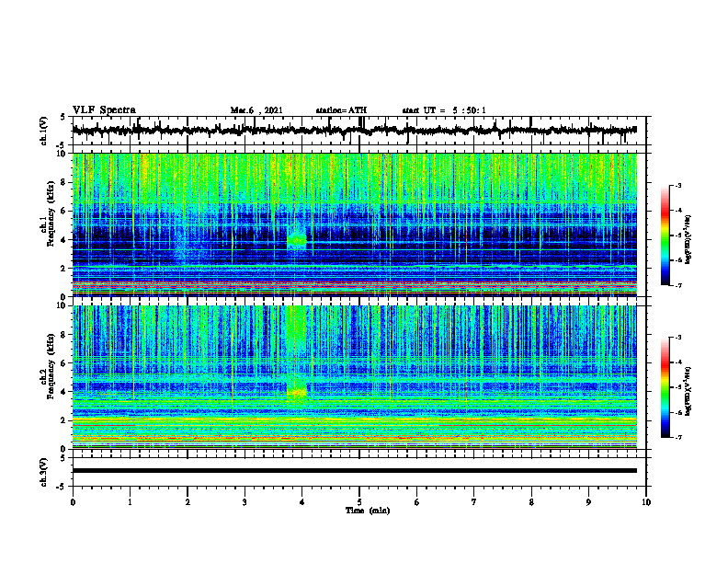This screenshot has width=728, height=563.
Task: Click the ch.1 spectrogram color scale bar
Action: (665, 236)
